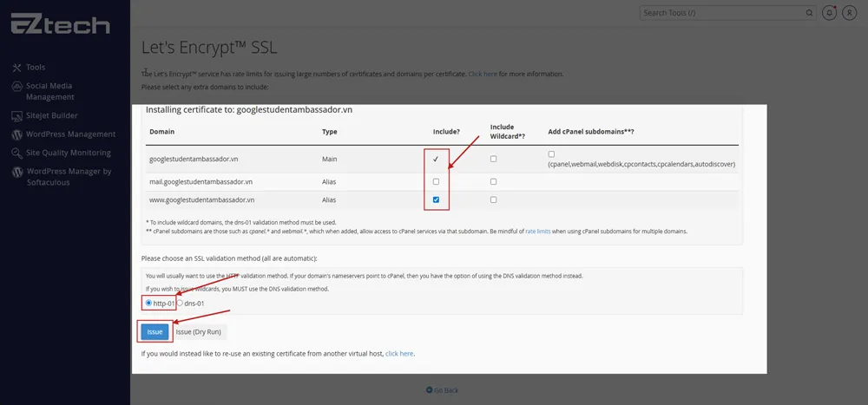Click the blue Issue button
The height and width of the screenshot is (405, 868).
pyautogui.click(x=155, y=332)
